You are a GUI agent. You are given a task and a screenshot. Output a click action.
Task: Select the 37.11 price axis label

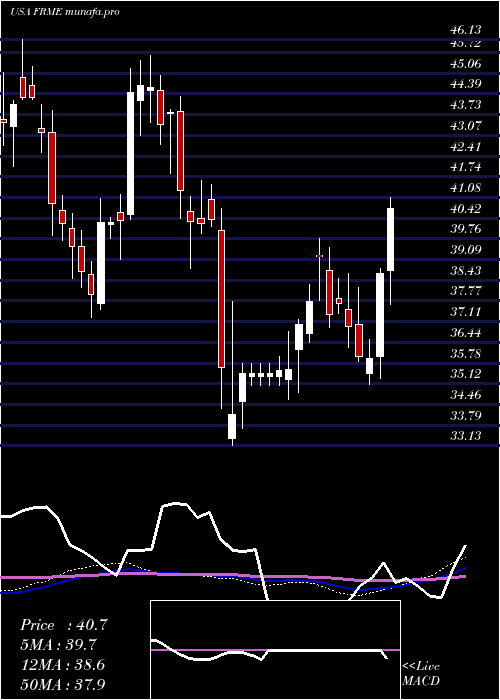466,312
